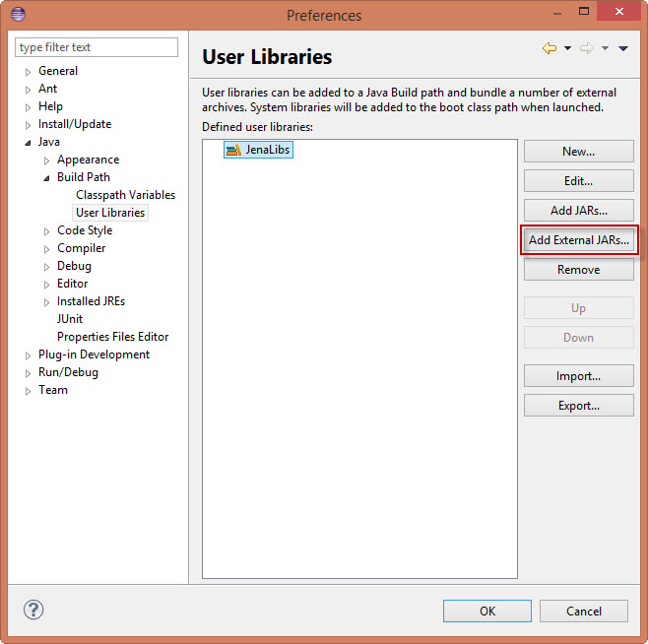
Task: Remove the selected user library
Action: 579,270
